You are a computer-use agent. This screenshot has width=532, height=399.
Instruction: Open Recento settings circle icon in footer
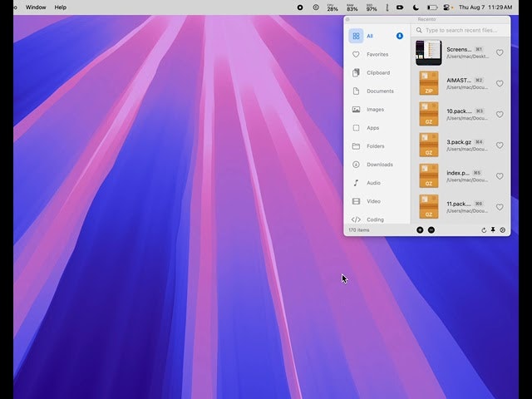[502, 230]
